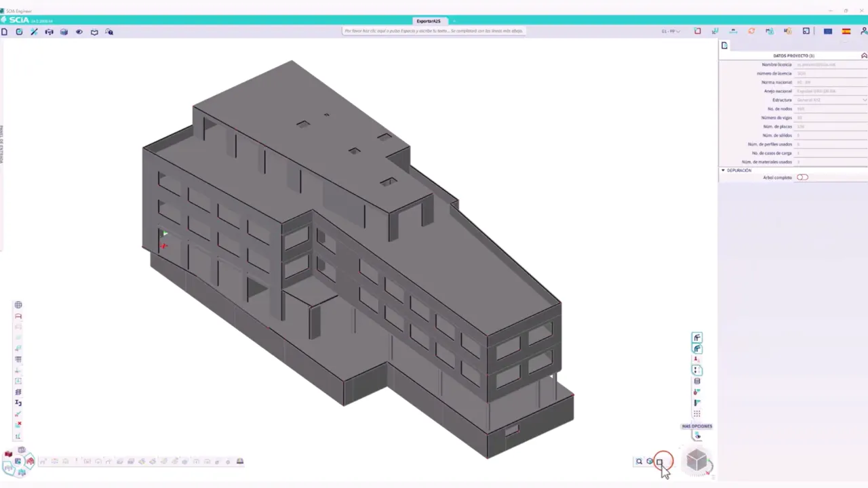Switch to the Exportar/A2S tab
868x488 pixels.
(x=428, y=21)
